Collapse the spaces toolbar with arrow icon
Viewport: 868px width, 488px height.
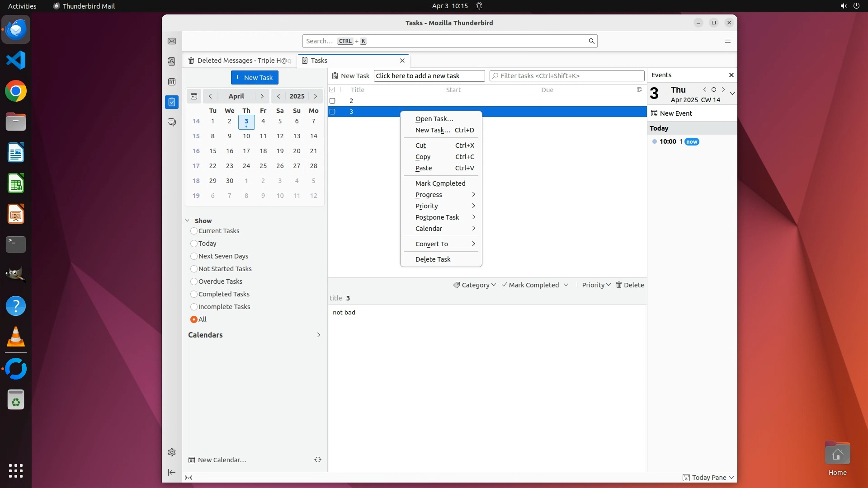point(172,472)
